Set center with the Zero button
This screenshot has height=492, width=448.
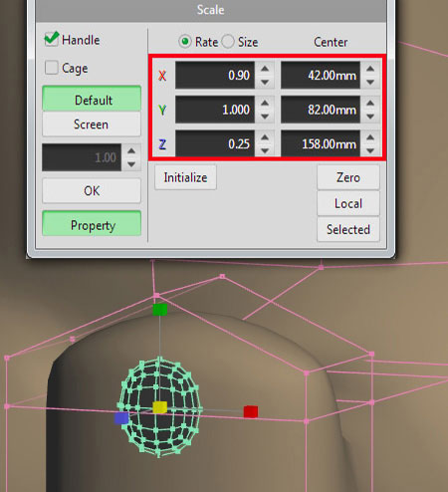[348, 177]
